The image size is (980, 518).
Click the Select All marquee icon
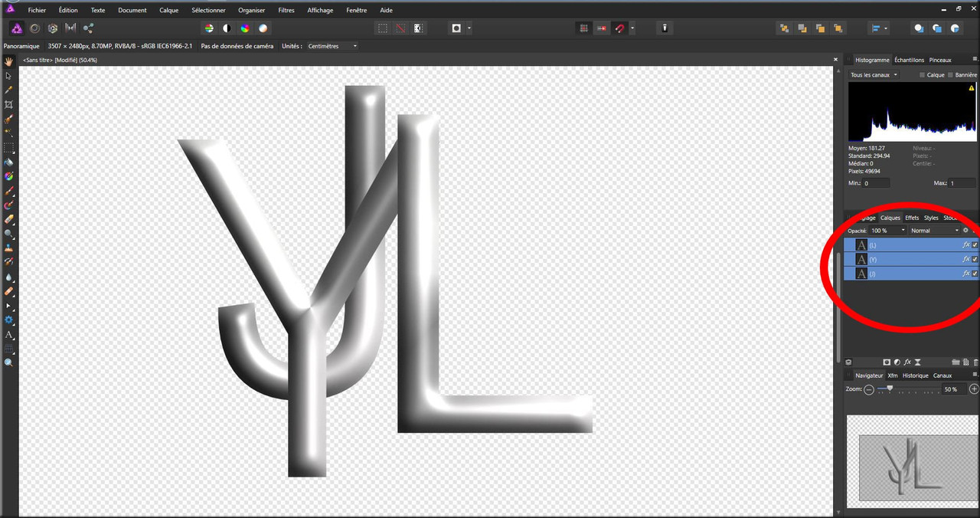pyautogui.click(x=382, y=28)
